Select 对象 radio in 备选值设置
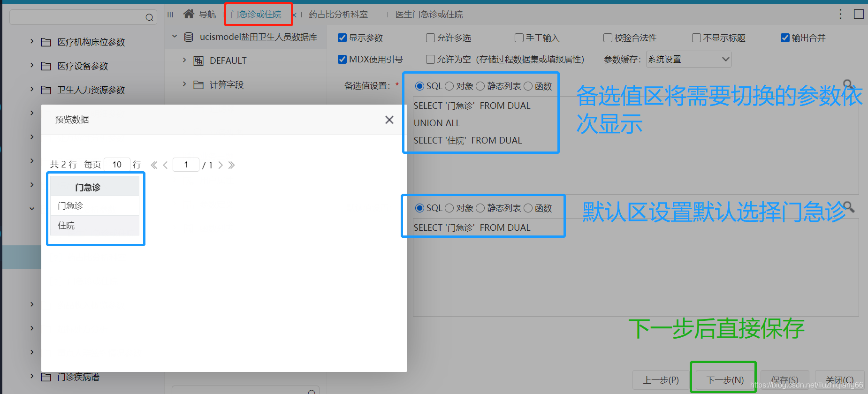 449,86
